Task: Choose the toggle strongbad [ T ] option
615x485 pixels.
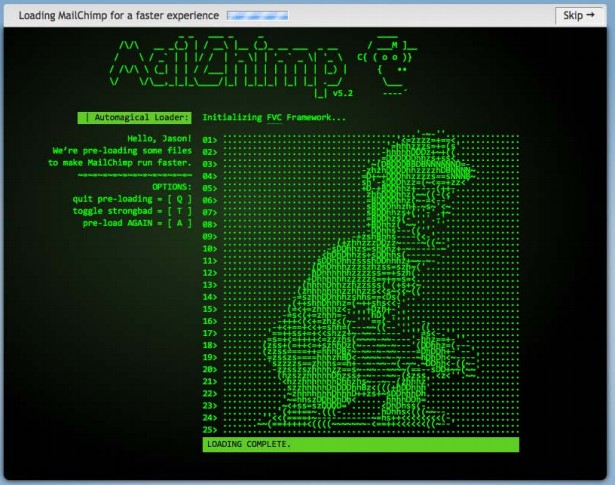Action: tap(132, 211)
